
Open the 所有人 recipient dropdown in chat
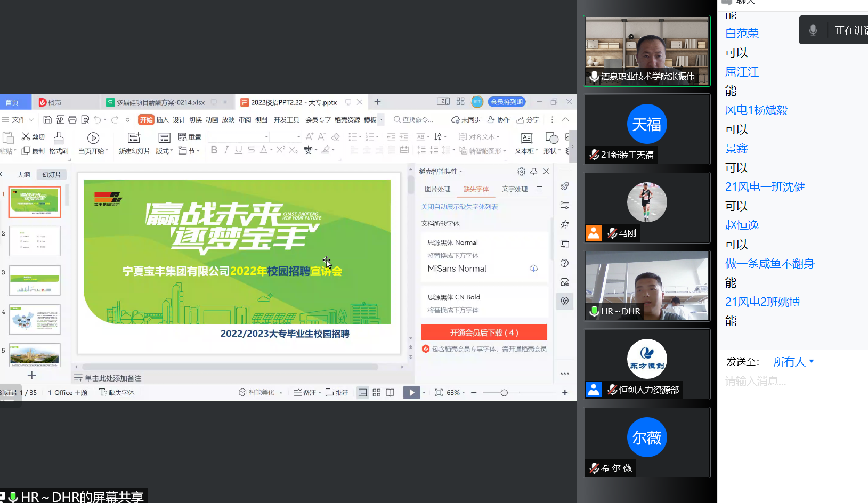pos(793,362)
